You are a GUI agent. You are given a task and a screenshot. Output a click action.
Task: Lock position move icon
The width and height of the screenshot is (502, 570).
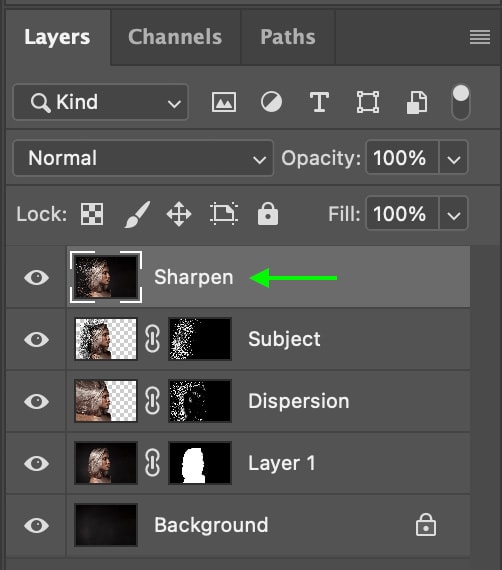pos(179,214)
